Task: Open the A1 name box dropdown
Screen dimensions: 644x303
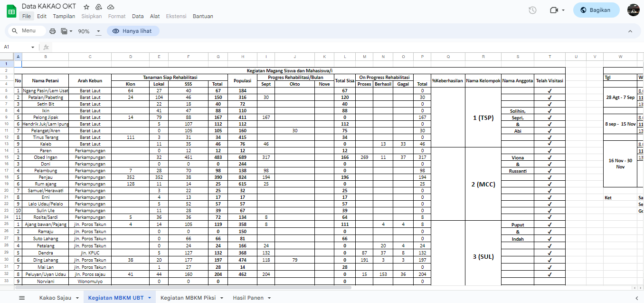Action: click(x=33, y=47)
